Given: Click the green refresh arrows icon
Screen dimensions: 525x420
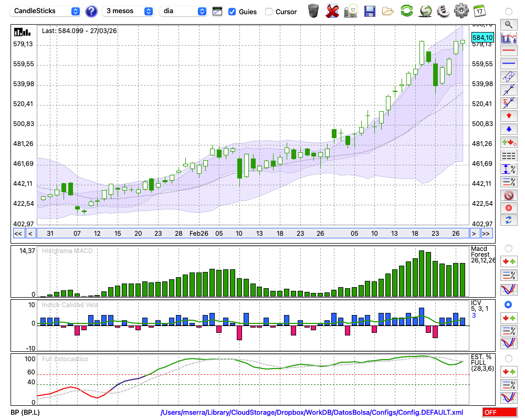Looking at the screenshot, I should [406, 11].
